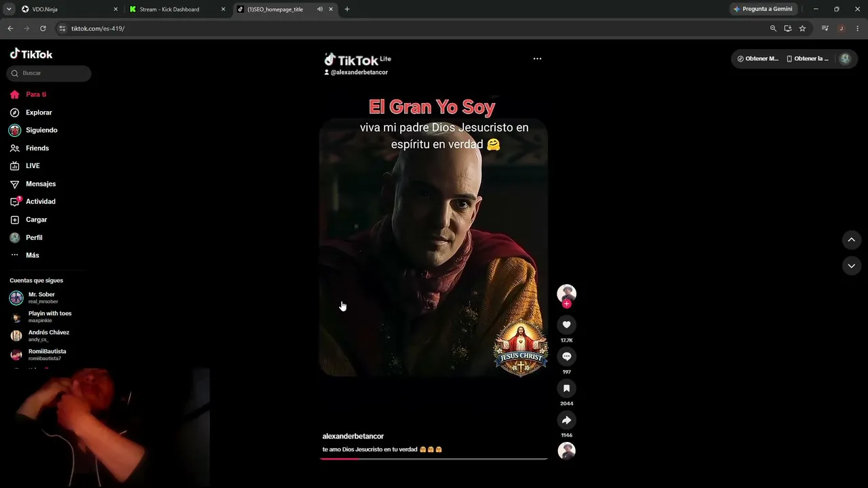Reload the TikTok page

(x=43, y=28)
